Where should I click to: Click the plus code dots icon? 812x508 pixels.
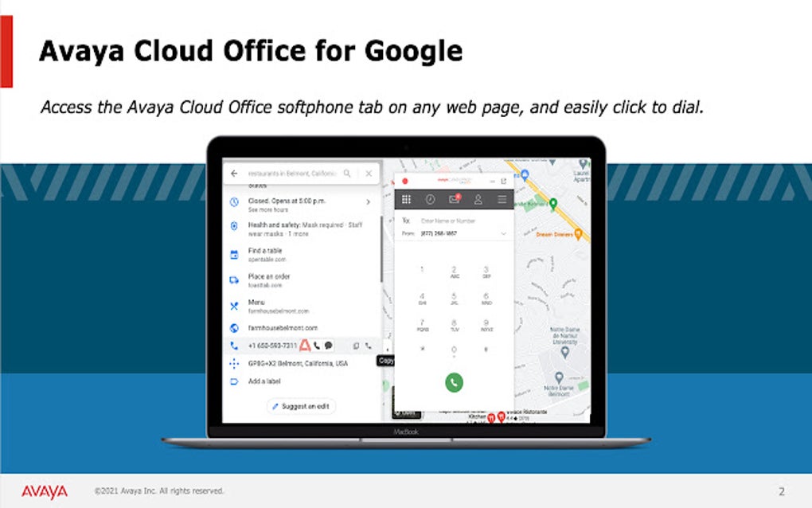[234, 364]
